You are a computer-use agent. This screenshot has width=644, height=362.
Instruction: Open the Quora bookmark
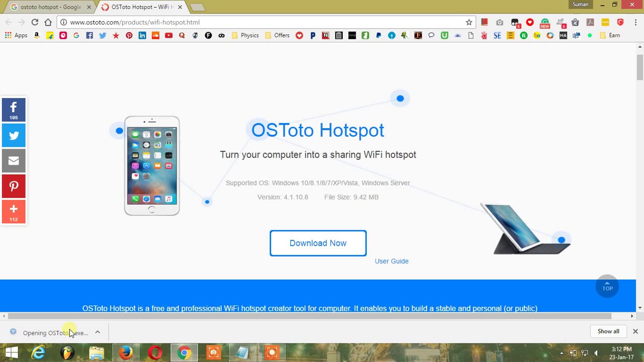[x=182, y=35]
